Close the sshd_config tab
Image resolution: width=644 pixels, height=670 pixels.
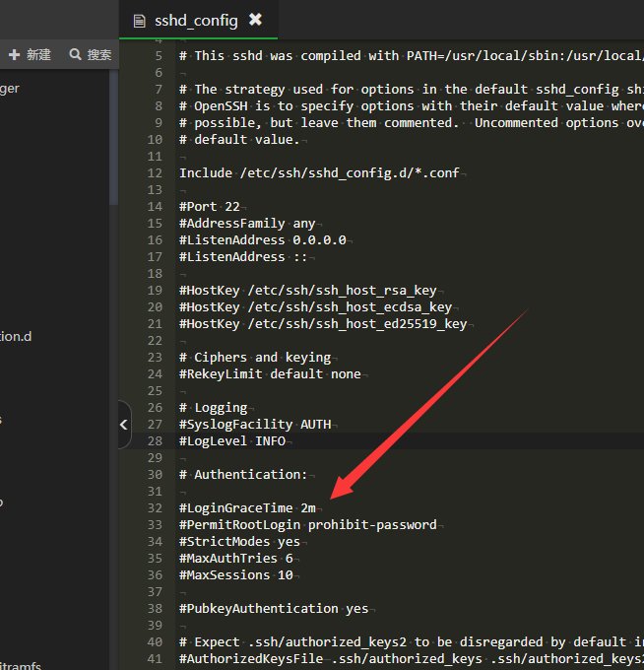[255, 20]
